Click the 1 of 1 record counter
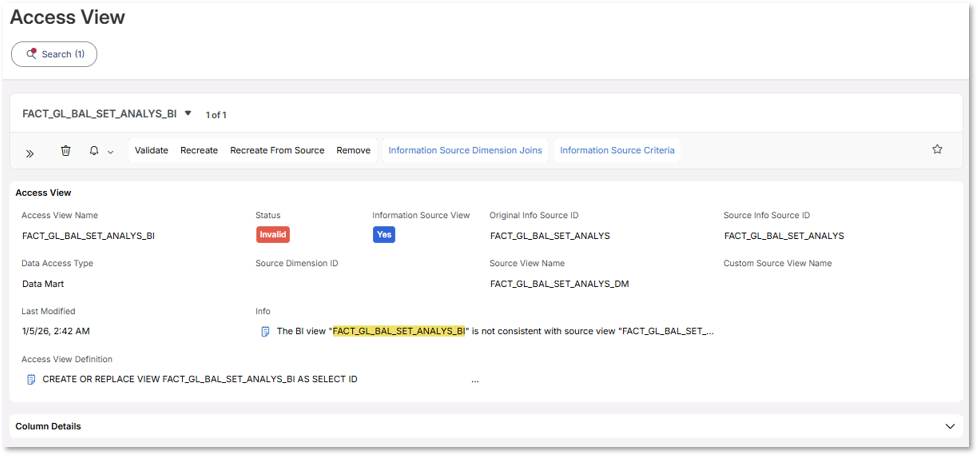This screenshot has height=456, width=978. (216, 115)
